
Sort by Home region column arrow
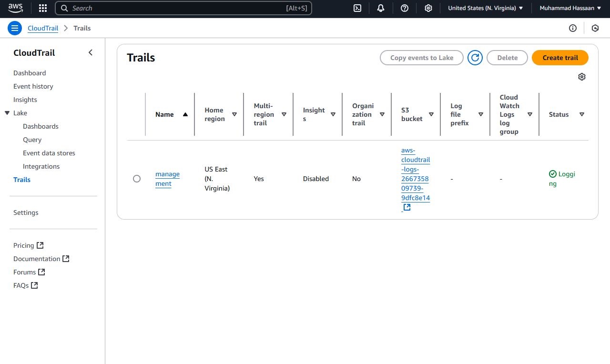tap(234, 114)
